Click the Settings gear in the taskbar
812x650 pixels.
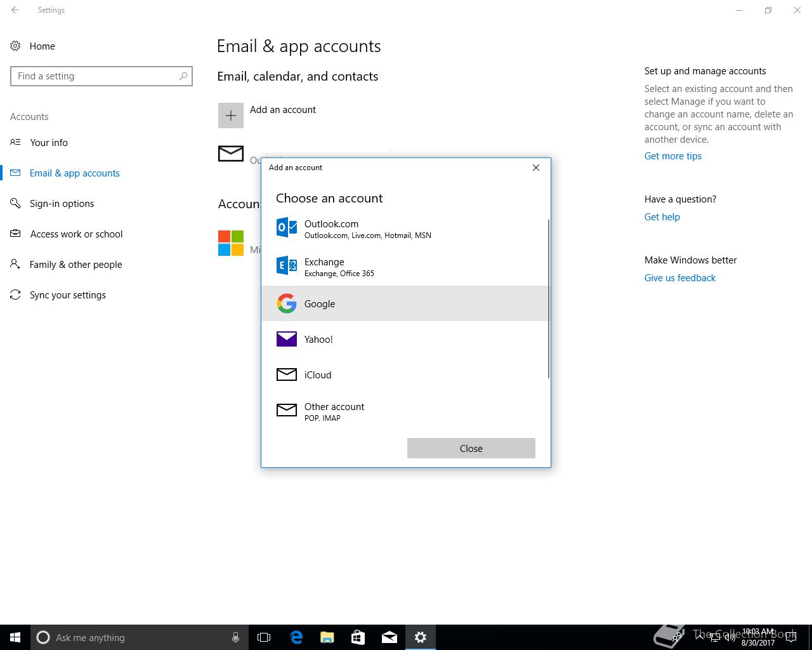coord(420,637)
